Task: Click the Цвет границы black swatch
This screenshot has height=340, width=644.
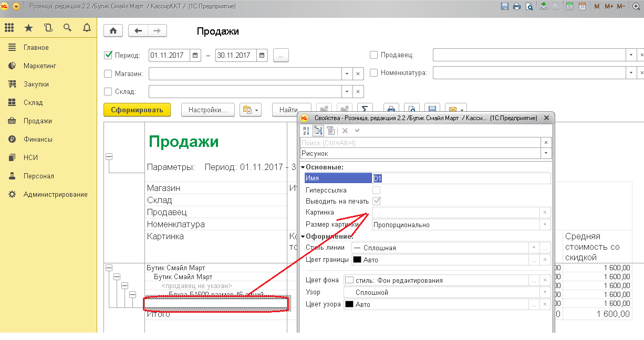Action: coord(357,260)
